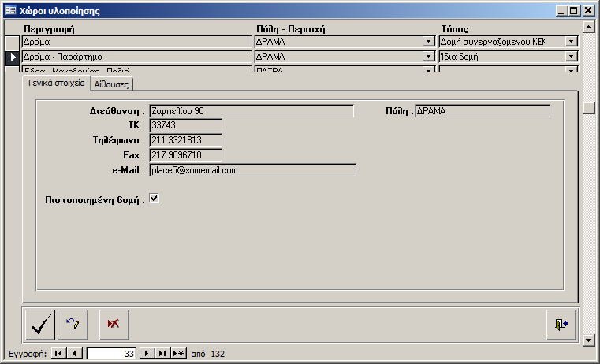600x364 pixels.
Task: Open the Ίδια δομή type dropdown
Action: click(571, 58)
